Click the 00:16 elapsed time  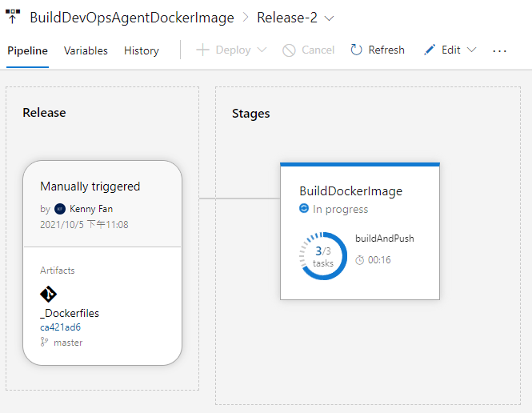point(379,260)
